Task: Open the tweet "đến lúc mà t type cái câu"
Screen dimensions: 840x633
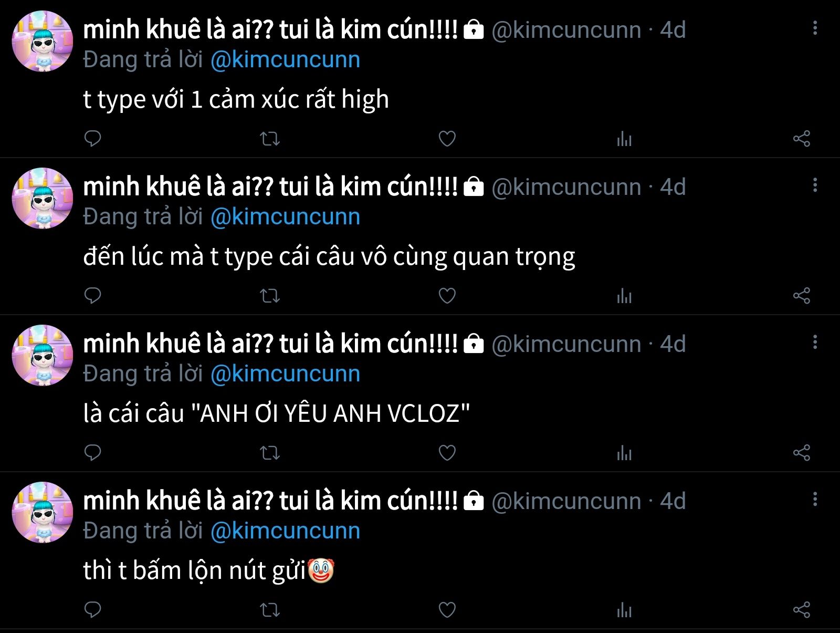Action: click(329, 257)
